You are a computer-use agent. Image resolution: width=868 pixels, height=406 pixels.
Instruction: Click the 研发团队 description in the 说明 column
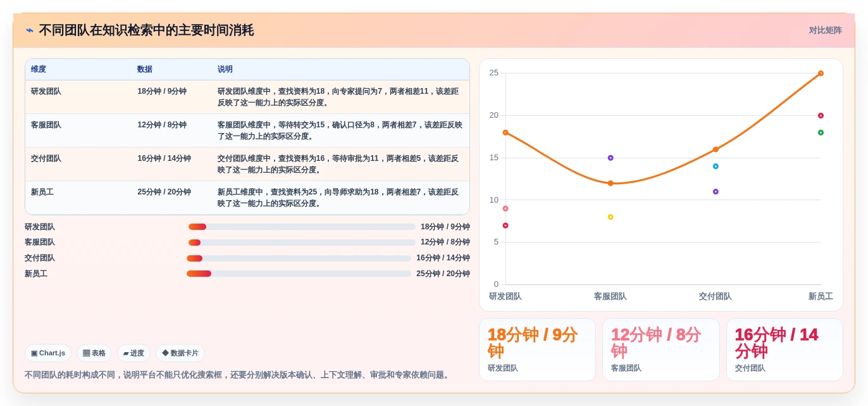click(x=338, y=97)
